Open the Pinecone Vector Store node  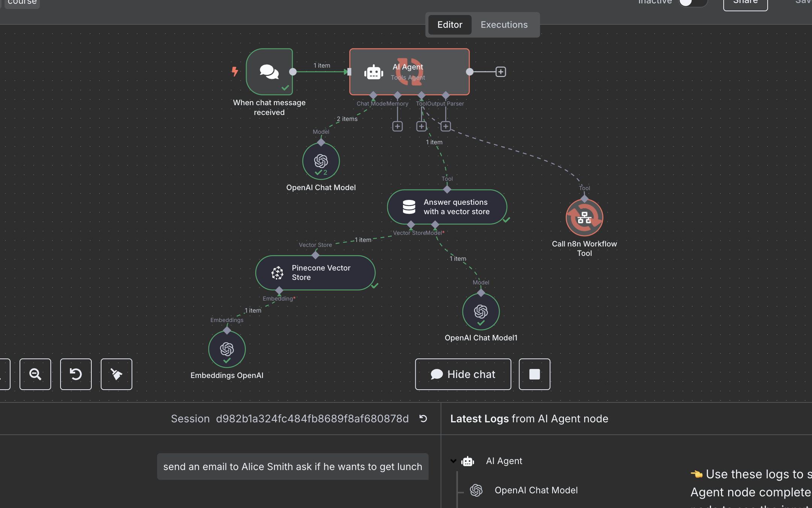[x=315, y=273]
